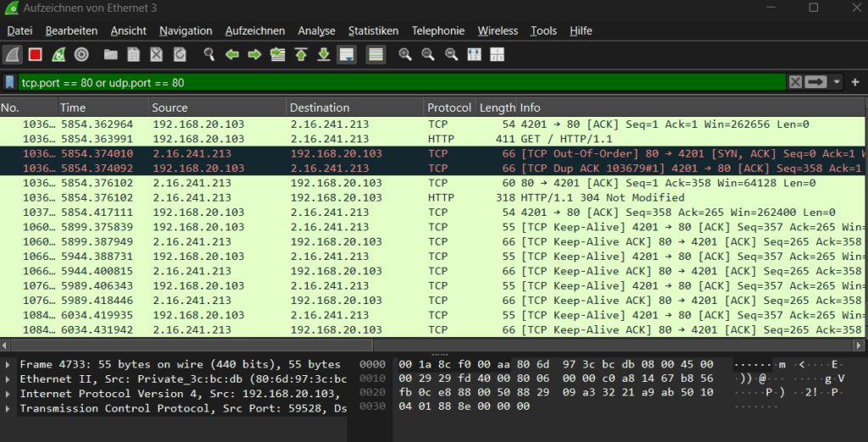Go back in packet history, left arrow

click(x=232, y=55)
